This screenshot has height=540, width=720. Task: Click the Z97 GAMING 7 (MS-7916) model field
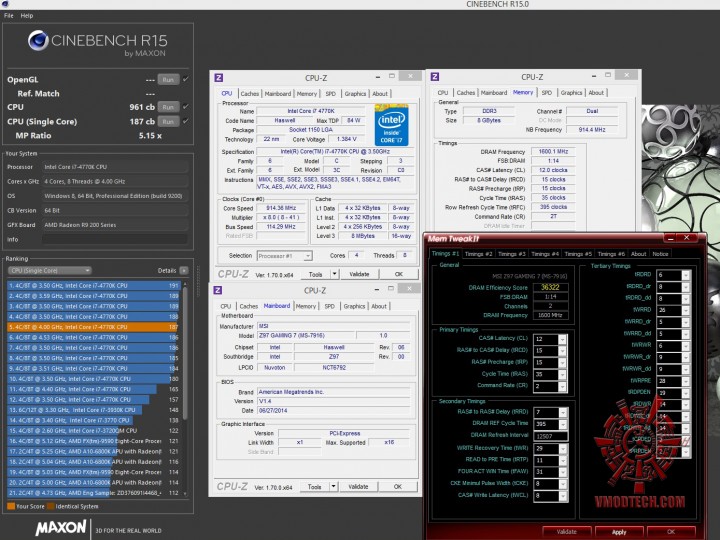point(305,336)
